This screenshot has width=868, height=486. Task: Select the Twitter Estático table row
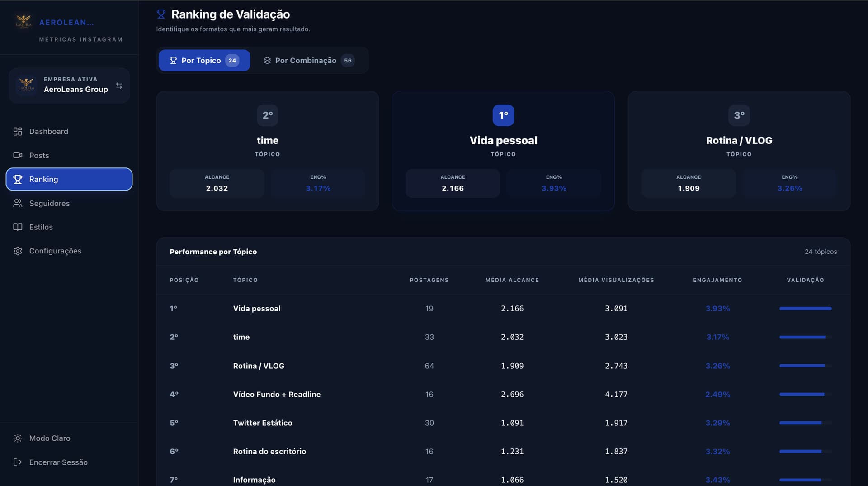pos(263,423)
